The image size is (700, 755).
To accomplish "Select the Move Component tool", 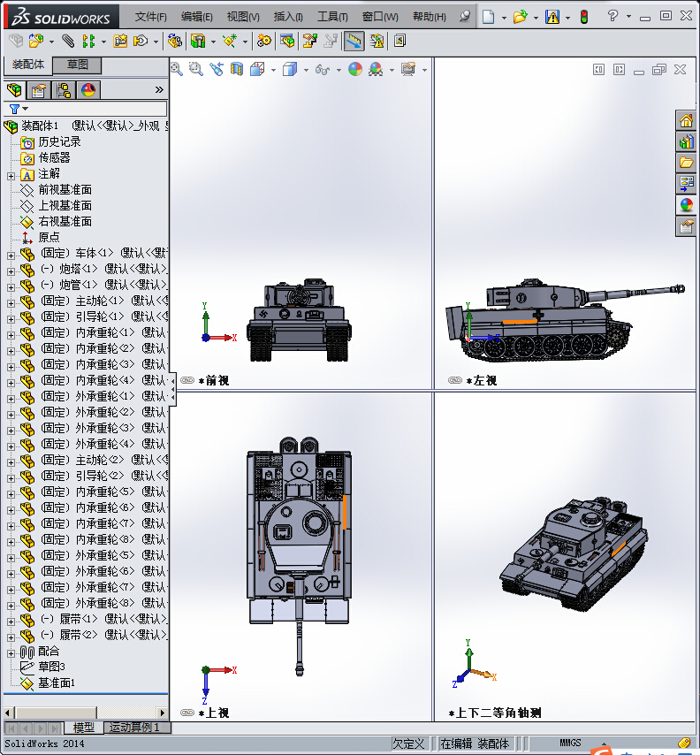I will pos(141,42).
